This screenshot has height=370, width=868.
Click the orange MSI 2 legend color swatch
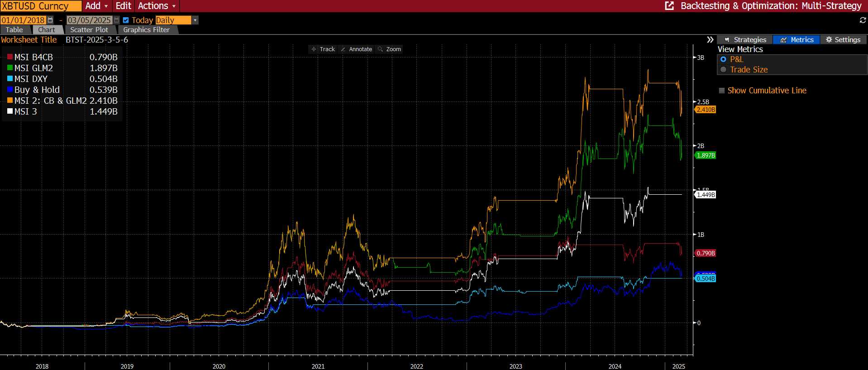10,101
